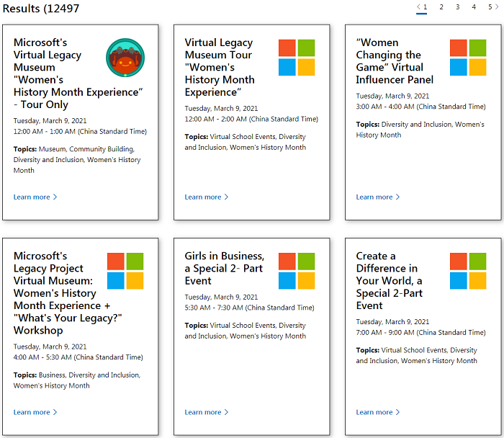Click date on Create a Difference card
Image resolution: width=504 pixels, height=438 pixels.
tap(392, 322)
